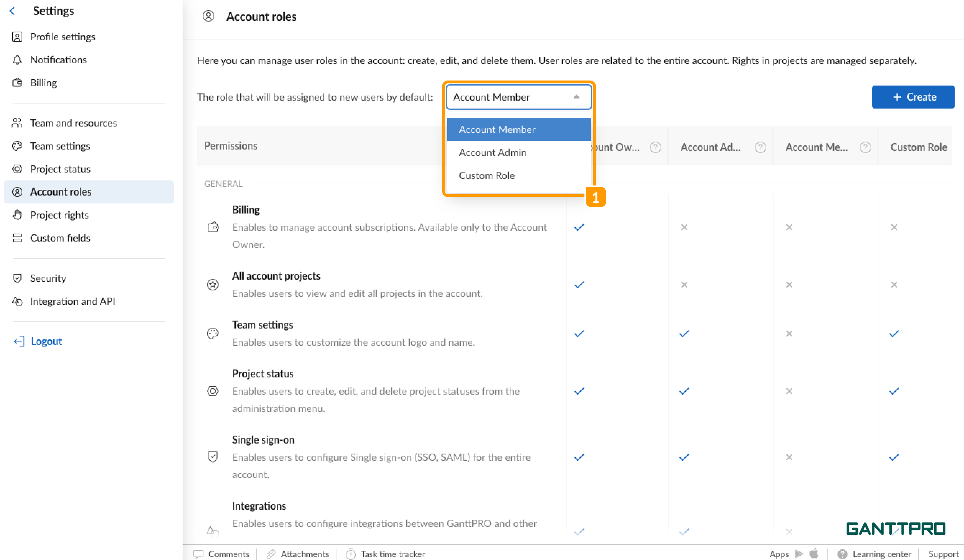The image size is (964, 560).
Task: Open the Comments tab at the bottom
Action: coord(228,554)
